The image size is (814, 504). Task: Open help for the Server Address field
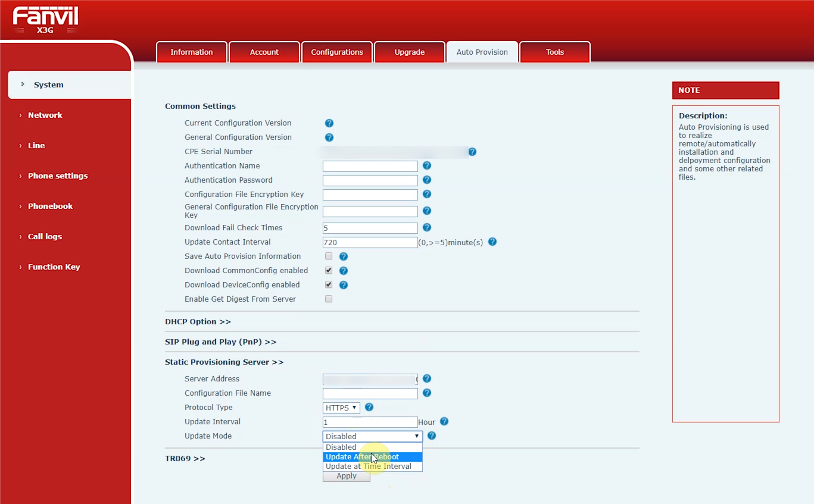click(x=426, y=378)
